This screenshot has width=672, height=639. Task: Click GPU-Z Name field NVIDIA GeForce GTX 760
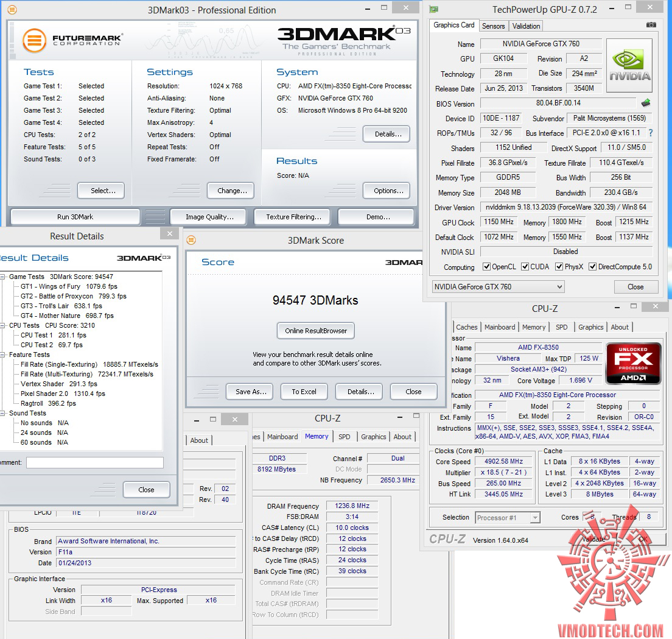(541, 44)
